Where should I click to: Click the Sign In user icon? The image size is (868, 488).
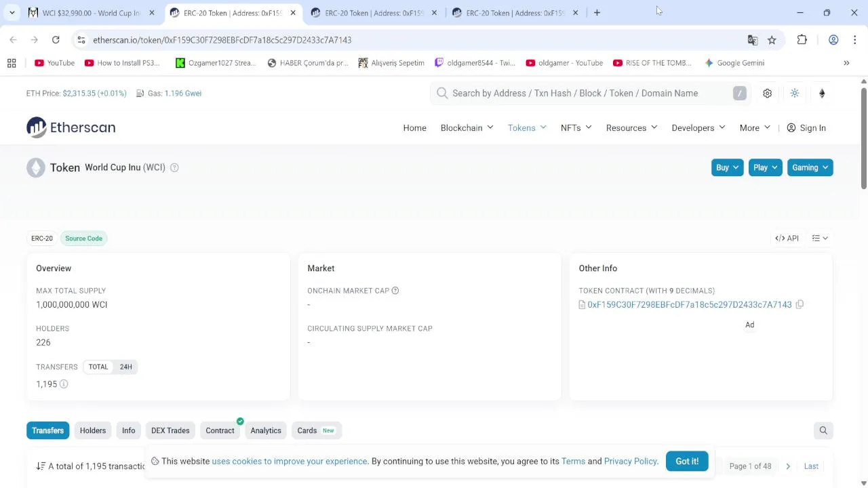[791, 128]
